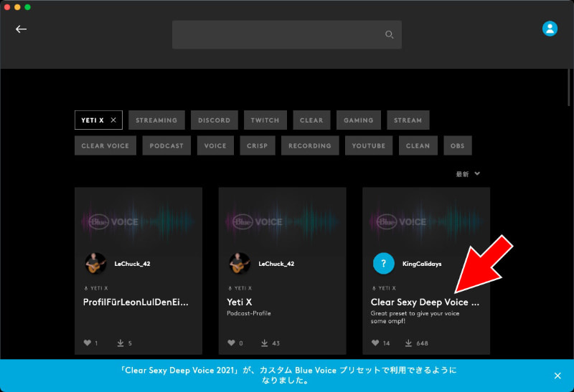Click Blue VO!CE thumbnail on Yeti X card
Image resolution: width=574 pixels, height=392 pixels.
[x=282, y=221]
